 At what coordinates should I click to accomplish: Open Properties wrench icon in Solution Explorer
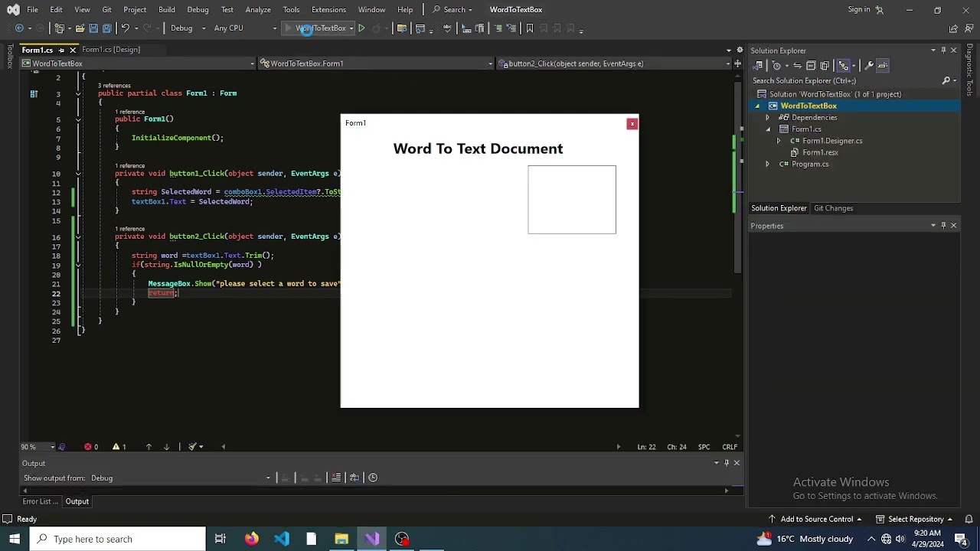[x=869, y=66]
